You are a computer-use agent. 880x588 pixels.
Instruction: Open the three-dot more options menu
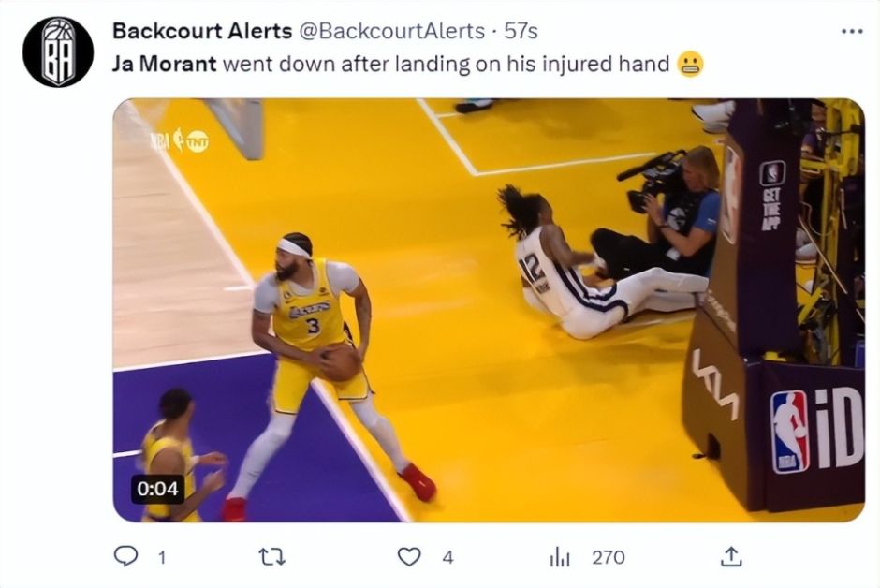852,32
